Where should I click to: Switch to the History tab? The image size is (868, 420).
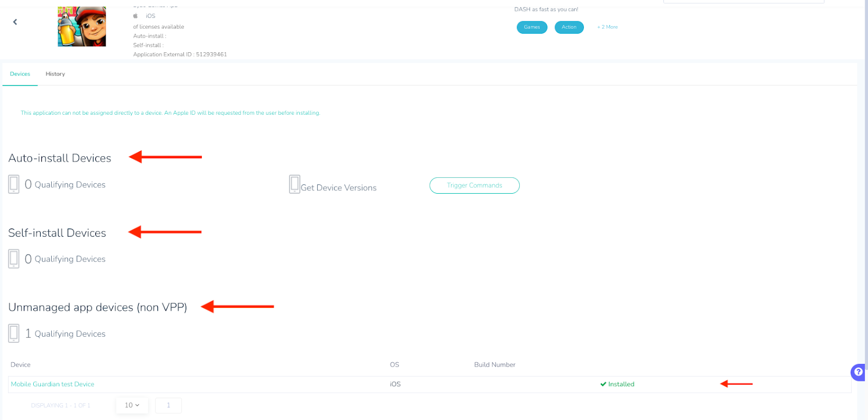(55, 74)
